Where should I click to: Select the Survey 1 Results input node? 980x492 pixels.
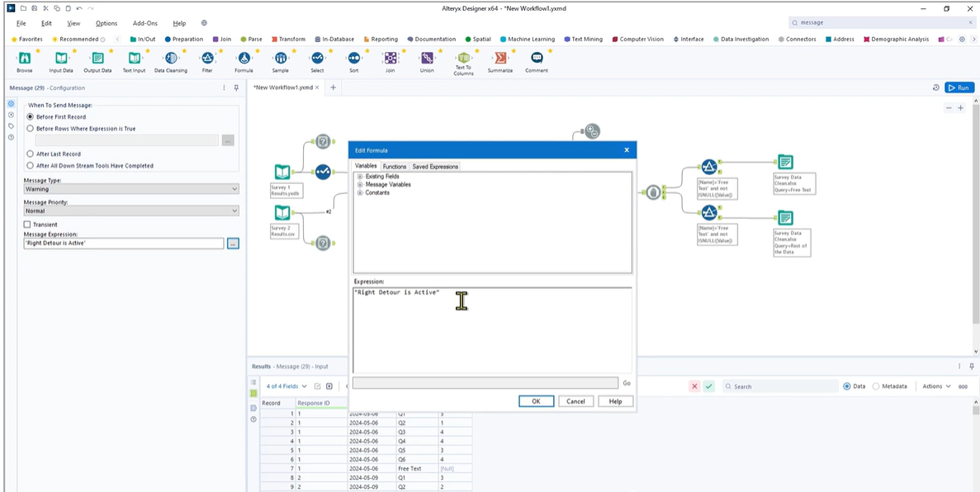[282, 172]
